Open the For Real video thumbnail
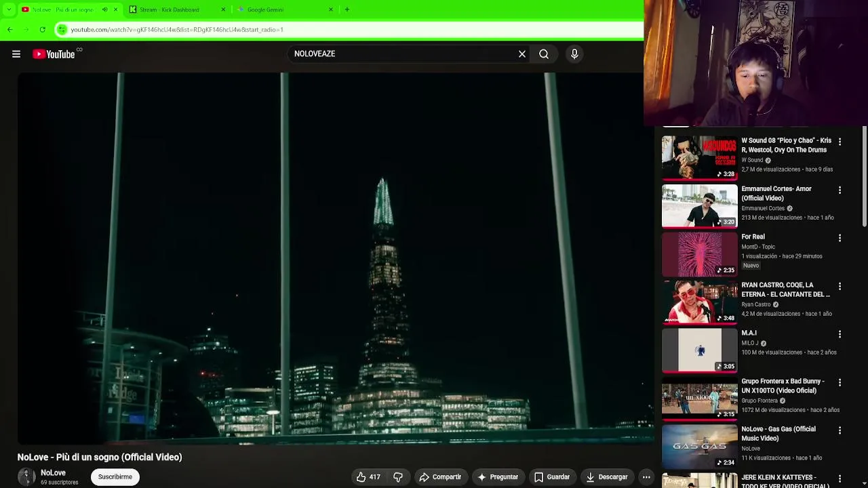This screenshot has height=488, width=868. [x=699, y=253]
